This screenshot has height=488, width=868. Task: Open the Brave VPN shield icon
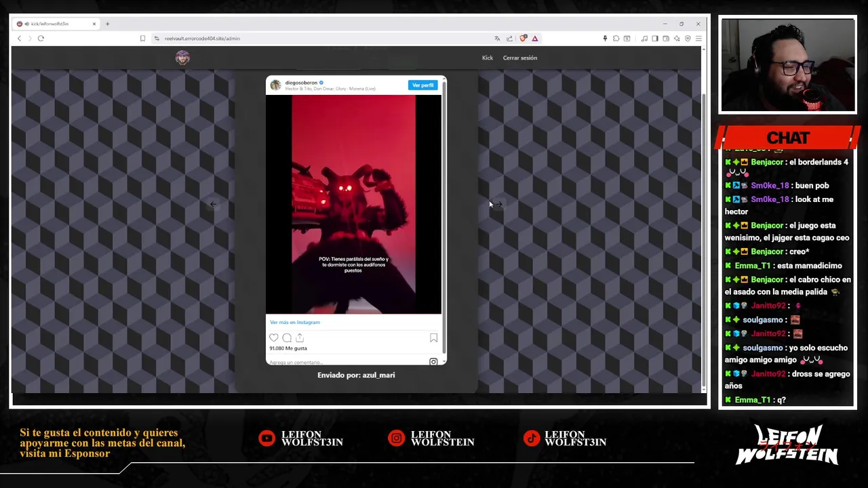(x=688, y=39)
